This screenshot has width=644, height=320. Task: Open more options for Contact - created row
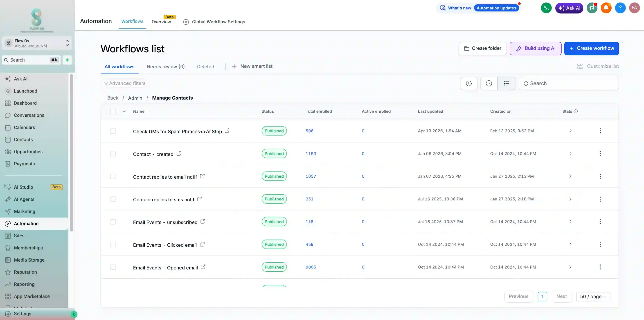pos(600,153)
